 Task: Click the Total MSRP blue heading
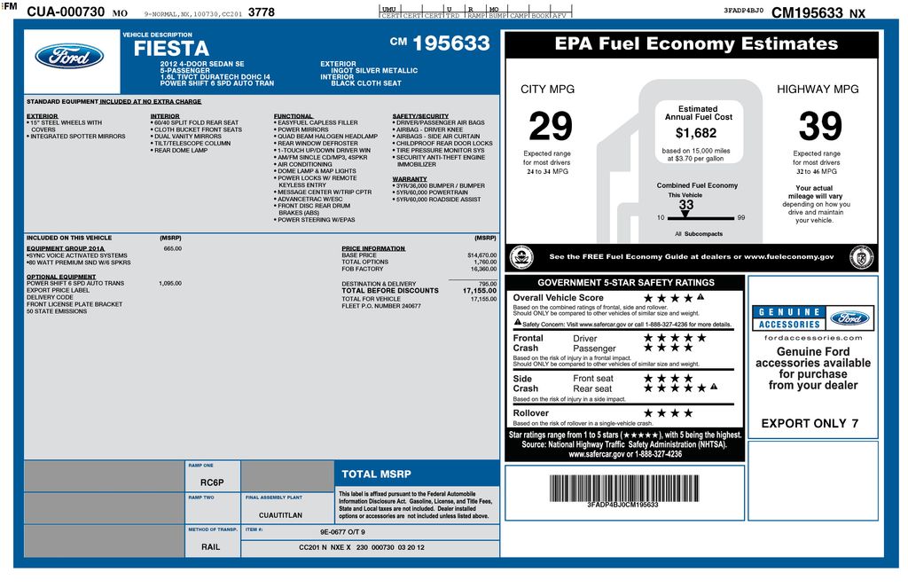(376, 474)
